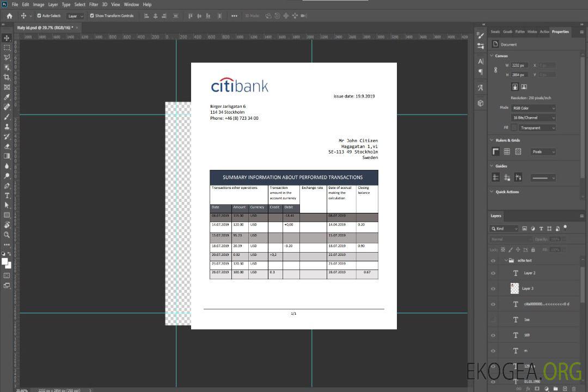588x392 pixels.
Task: Open the Window menu
Action: click(131, 4)
